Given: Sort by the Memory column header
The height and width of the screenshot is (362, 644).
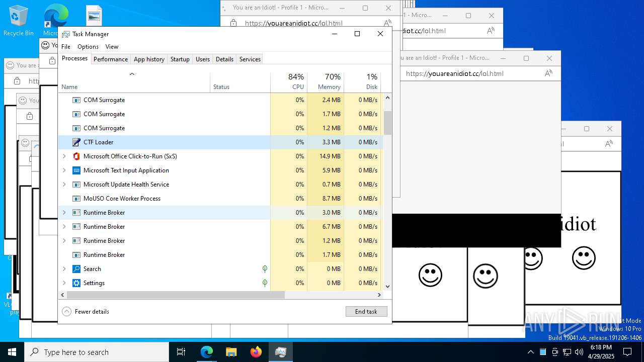Looking at the screenshot, I should (325, 82).
